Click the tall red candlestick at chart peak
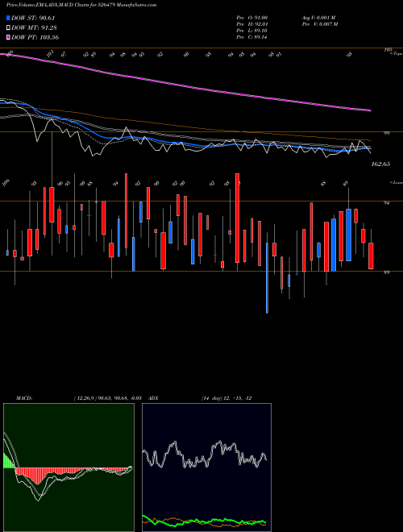 coord(237,218)
